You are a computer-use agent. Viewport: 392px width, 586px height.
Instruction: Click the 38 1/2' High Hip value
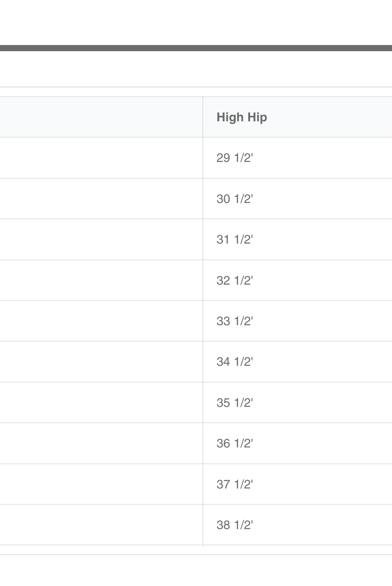coord(235,525)
